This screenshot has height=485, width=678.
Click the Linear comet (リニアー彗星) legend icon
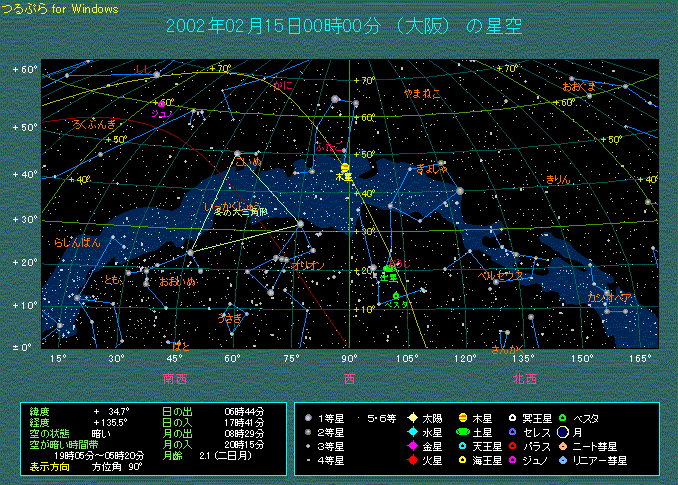[563, 460]
